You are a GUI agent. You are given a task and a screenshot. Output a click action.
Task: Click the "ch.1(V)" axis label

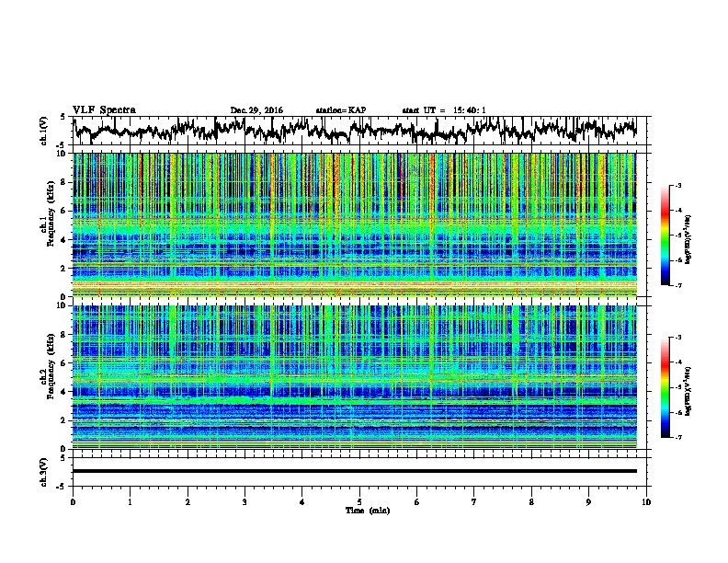coord(44,131)
